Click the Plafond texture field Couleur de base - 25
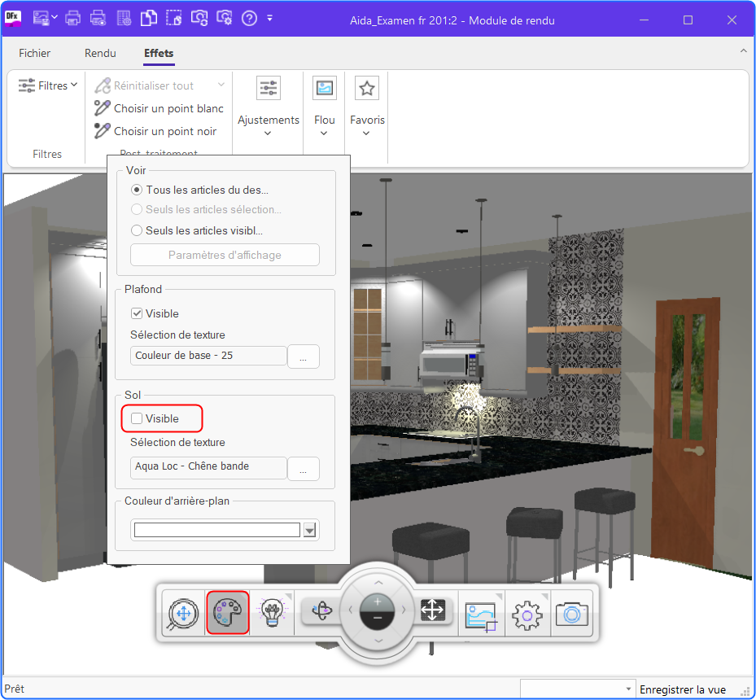 (x=208, y=356)
